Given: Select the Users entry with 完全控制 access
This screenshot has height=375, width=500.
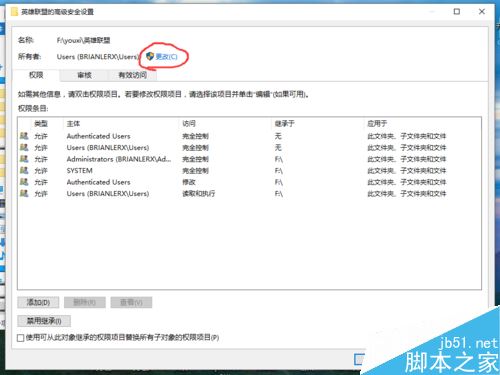Looking at the screenshot, I should click(249, 148).
